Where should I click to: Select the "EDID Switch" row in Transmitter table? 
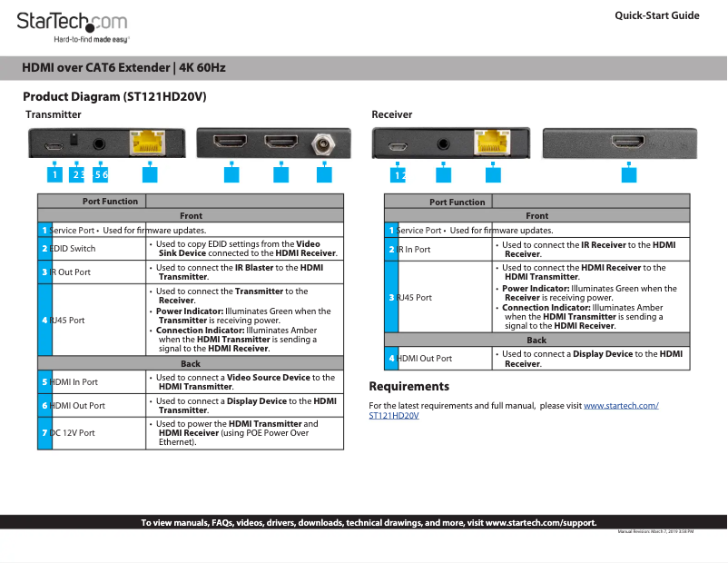click(91, 249)
